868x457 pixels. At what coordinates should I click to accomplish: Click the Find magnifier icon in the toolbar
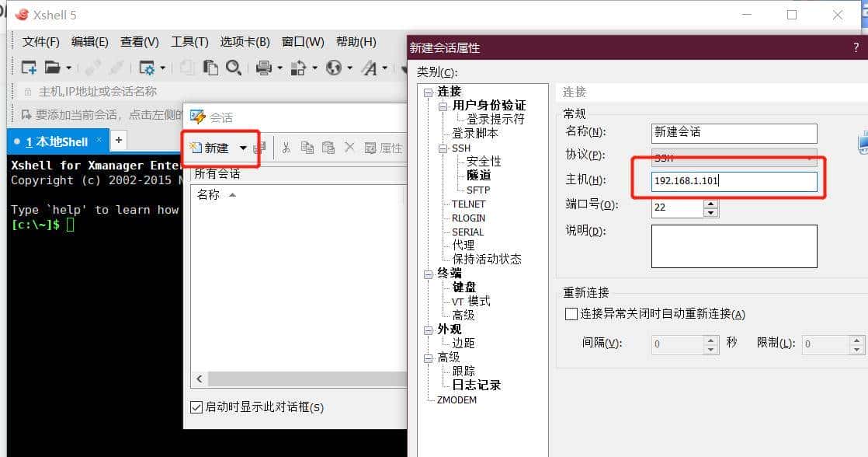(x=233, y=68)
